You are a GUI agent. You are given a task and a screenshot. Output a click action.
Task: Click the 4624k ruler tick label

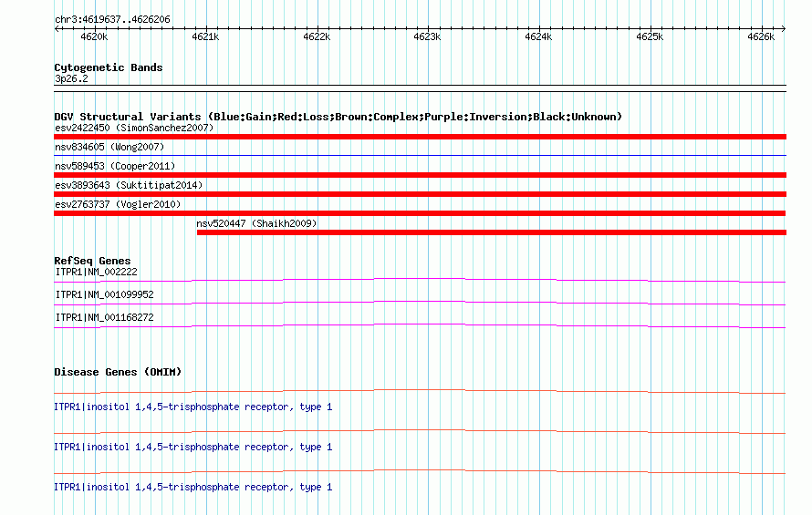(x=538, y=36)
